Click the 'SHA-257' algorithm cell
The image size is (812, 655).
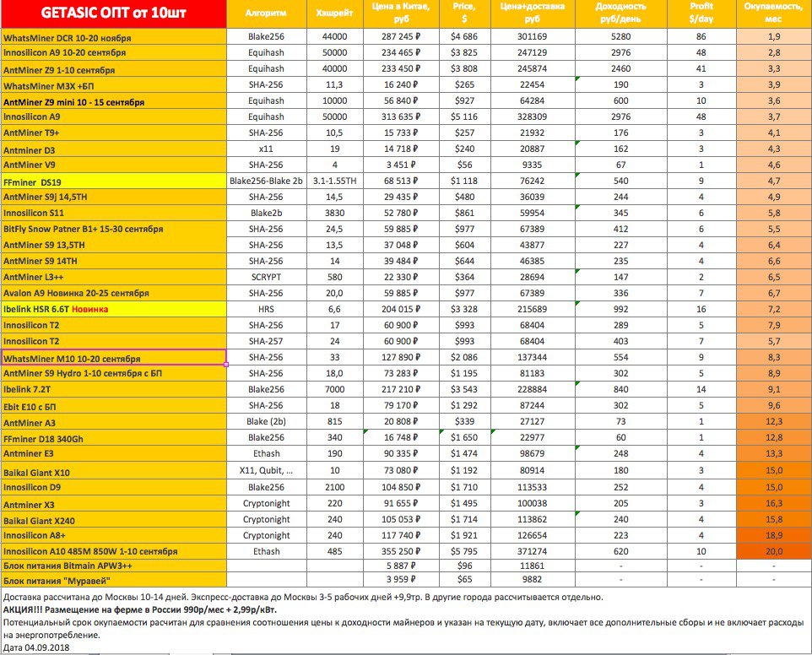click(266, 341)
